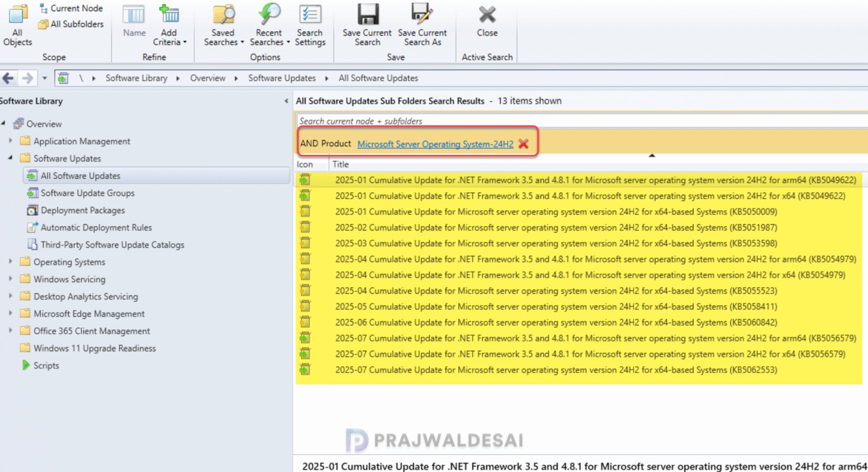Open the Recent Searches menu
The width and height of the screenshot is (868, 472).
(x=269, y=25)
